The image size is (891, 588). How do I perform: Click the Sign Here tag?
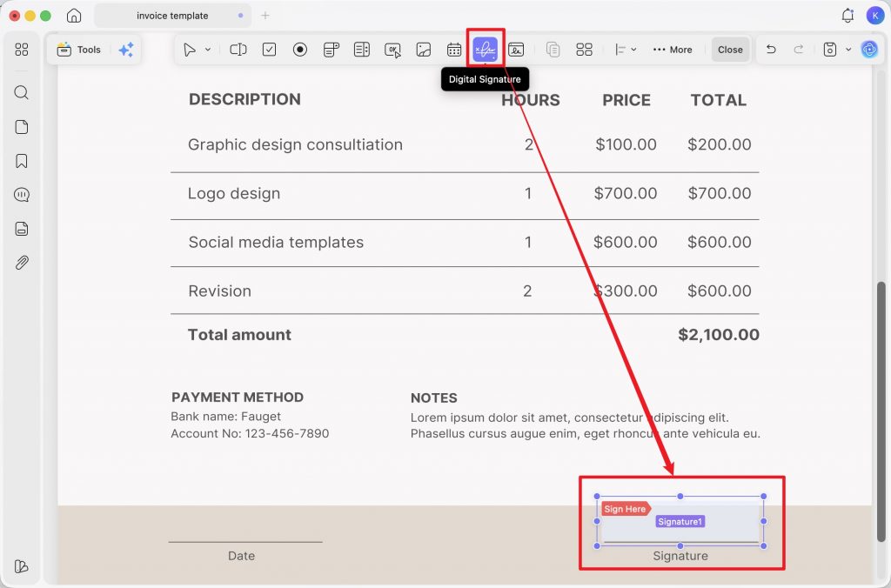[x=626, y=509]
